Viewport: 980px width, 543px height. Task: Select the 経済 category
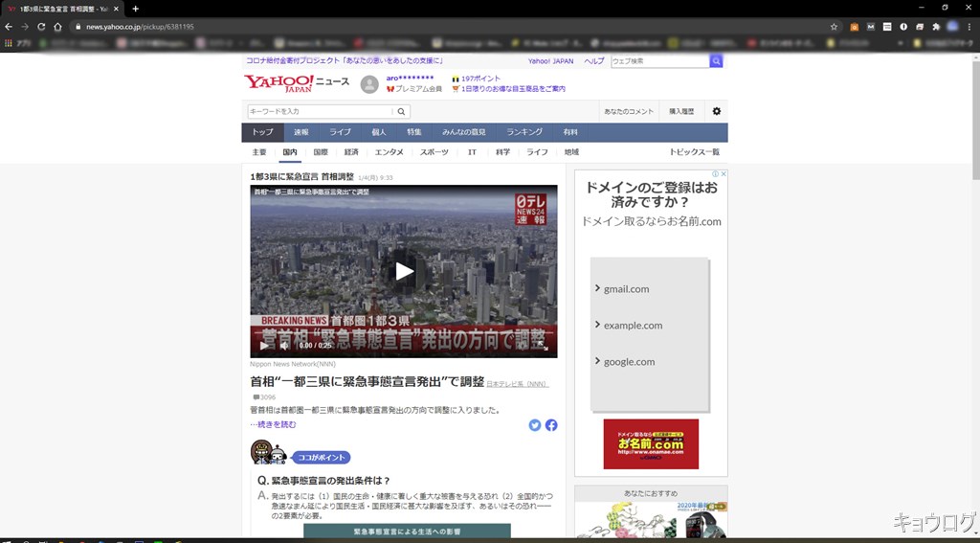click(351, 152)
